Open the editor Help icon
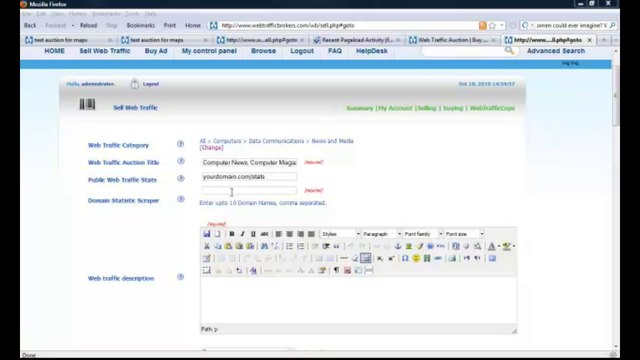The width and height of the screenshot is (640, 360). [430, 246]
